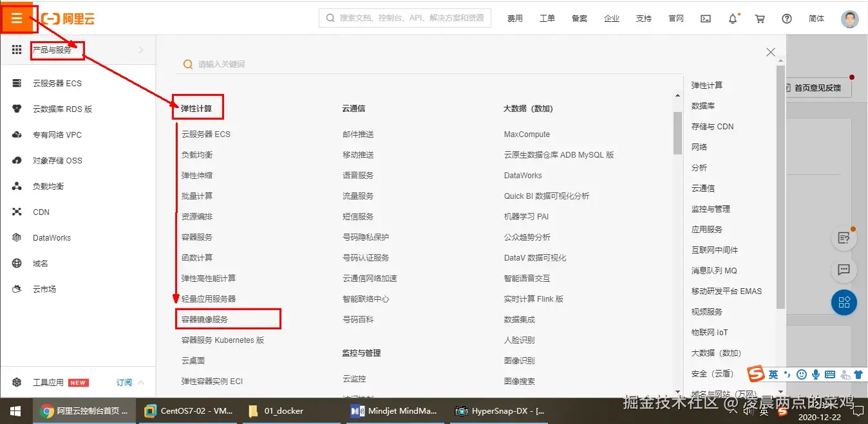Open the orange hamburger menu
The height and width of the screenshot is (424, 868).
(x=16, y=18)
